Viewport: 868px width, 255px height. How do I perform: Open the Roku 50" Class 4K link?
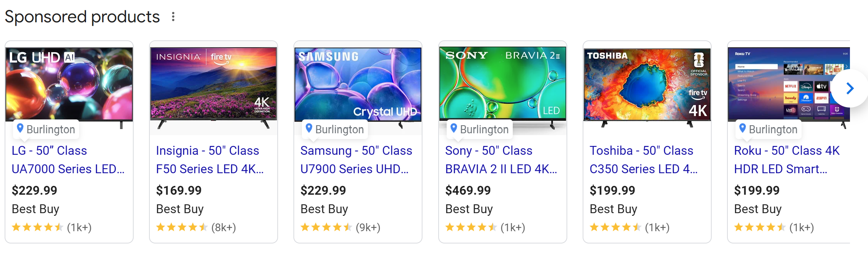click(x=787, y=160)
